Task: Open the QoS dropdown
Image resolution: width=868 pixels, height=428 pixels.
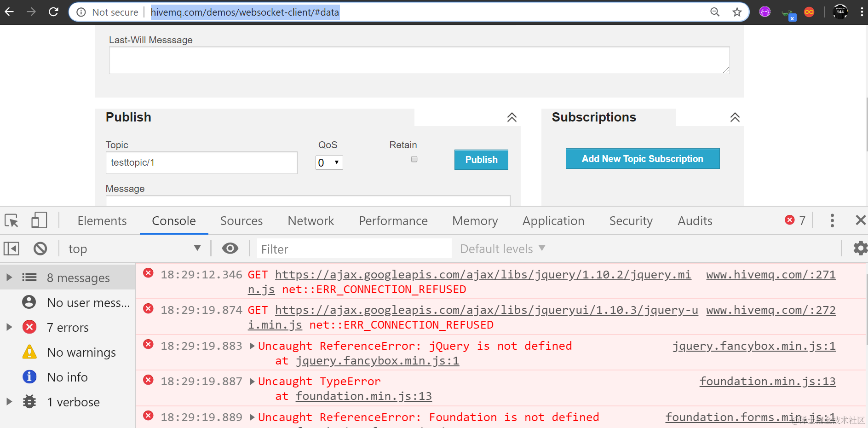Action: [329, 162]
